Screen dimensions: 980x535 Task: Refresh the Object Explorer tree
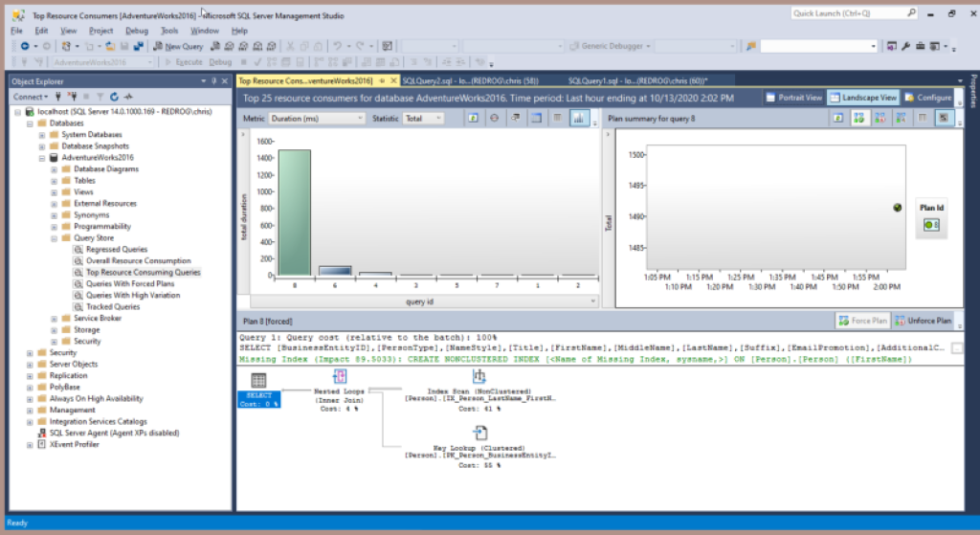pyautogui.click(x=114, y=97)
